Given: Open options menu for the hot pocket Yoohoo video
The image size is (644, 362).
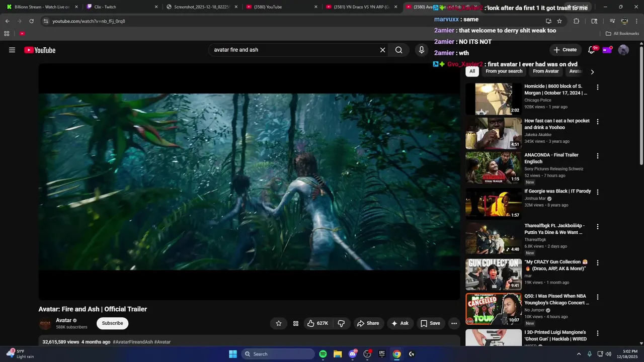Looking at the screenshot, I should point(598,122).
